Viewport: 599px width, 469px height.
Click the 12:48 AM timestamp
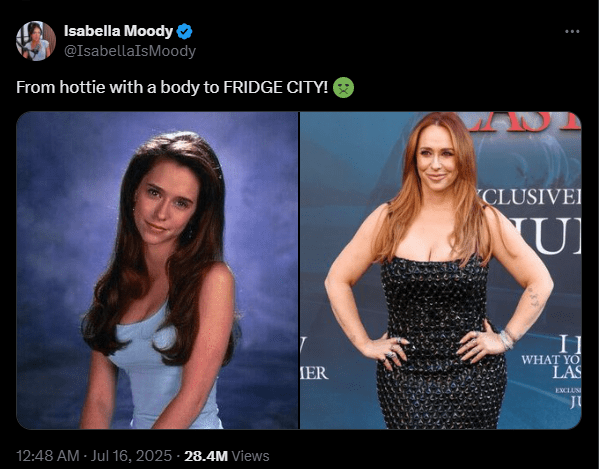(x=48, y=456)
